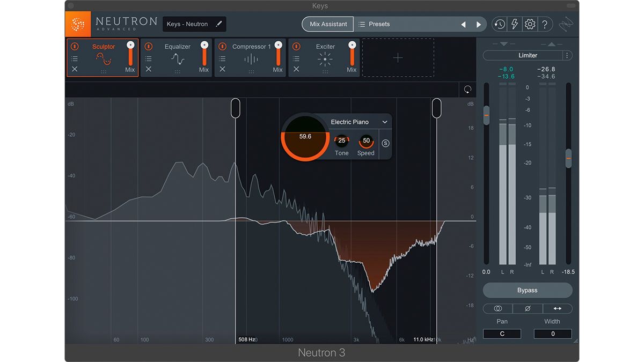
Task: Toggle the Compressor 1 power button
Action: [222, 47]
